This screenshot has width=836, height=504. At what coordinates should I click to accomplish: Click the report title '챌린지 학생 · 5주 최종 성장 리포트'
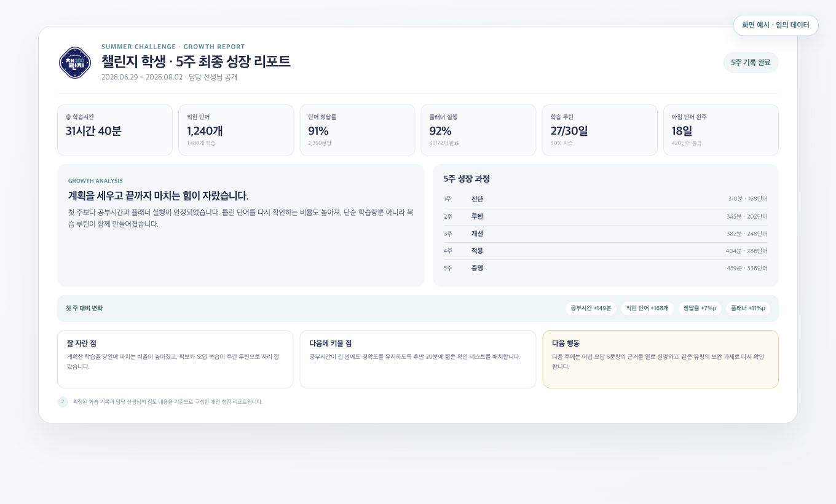click(x=196, y=61)
